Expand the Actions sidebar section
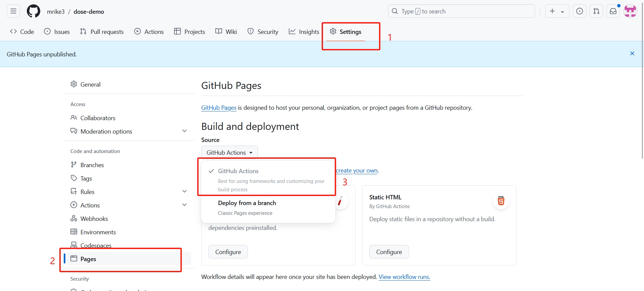 coord(184,205)
